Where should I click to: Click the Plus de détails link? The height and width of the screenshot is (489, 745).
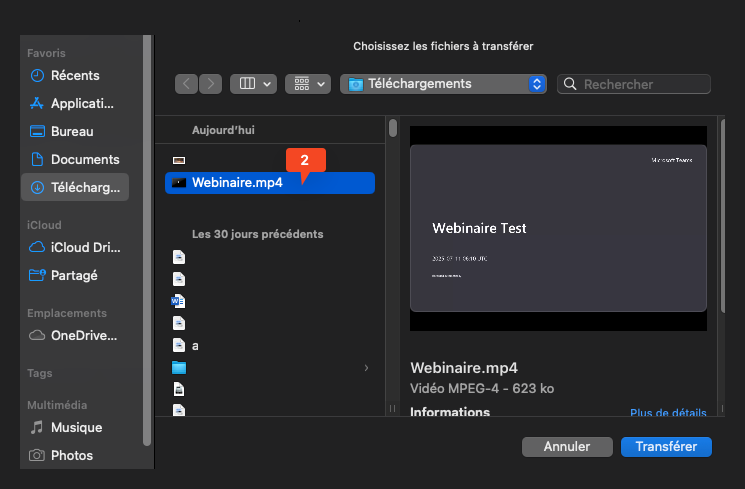click(668, 413)
